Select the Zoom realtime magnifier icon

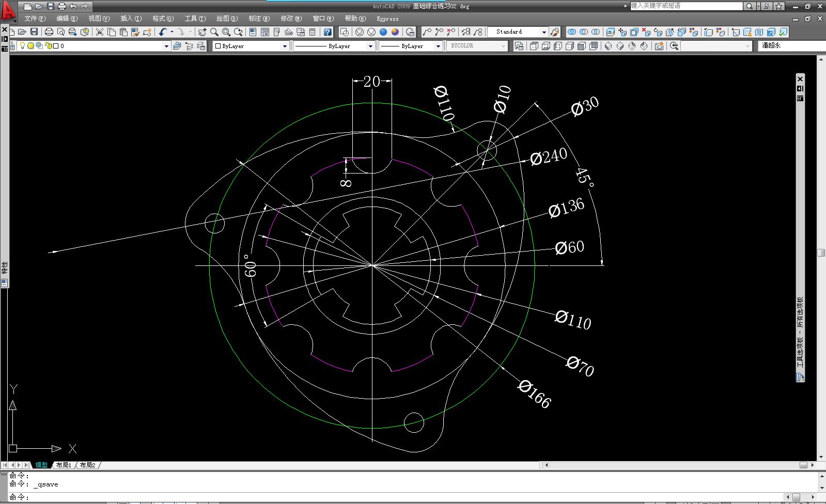214,32
